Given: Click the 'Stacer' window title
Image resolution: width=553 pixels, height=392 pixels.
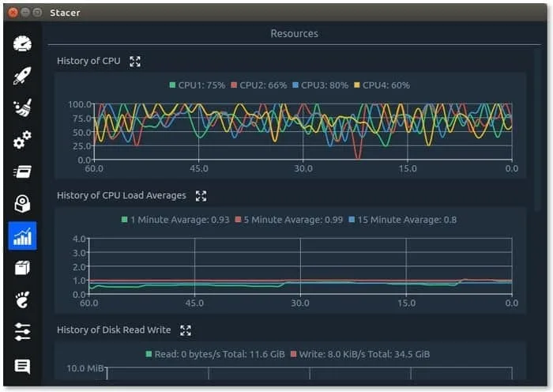Looking at the screenshot, I should [65, 13].
